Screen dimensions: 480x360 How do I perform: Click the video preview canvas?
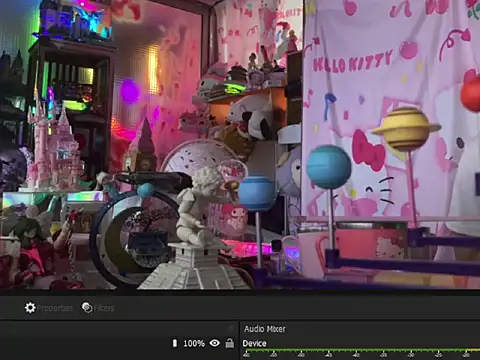(240, 144)
